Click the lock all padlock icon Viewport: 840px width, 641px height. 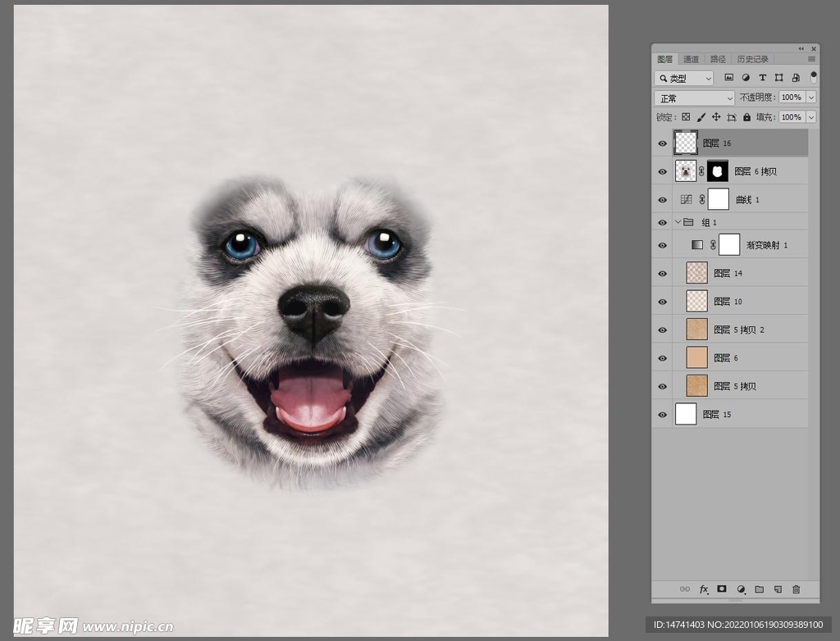click(x=746, y=117)
